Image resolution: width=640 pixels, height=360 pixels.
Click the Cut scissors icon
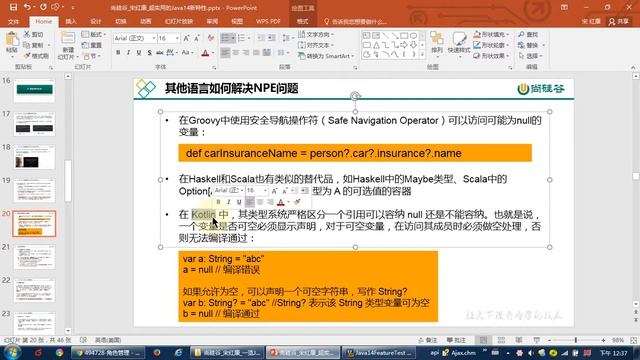coord(27,34)
